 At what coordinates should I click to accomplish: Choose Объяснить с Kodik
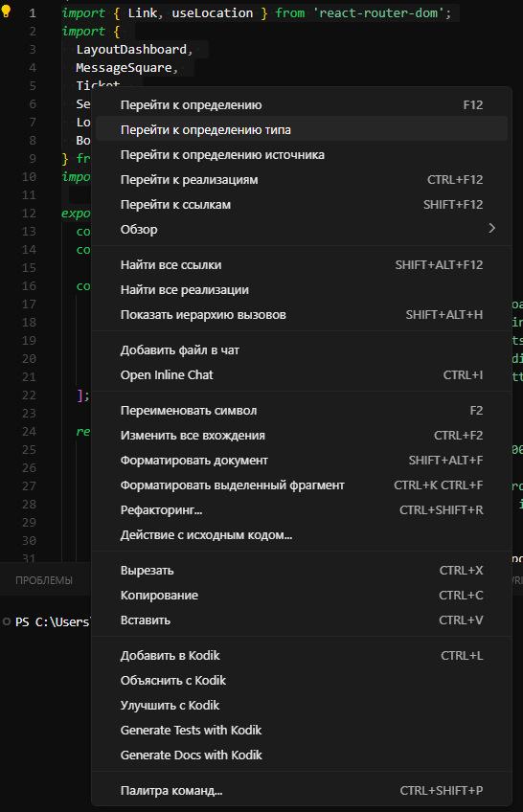click(x=302, y=681)
